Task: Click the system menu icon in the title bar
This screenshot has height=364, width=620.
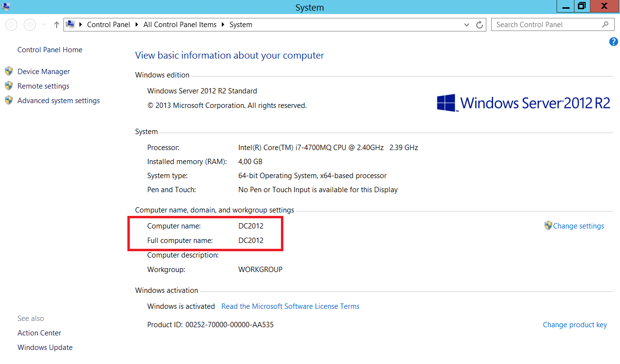Action: [x=6, y=6]
